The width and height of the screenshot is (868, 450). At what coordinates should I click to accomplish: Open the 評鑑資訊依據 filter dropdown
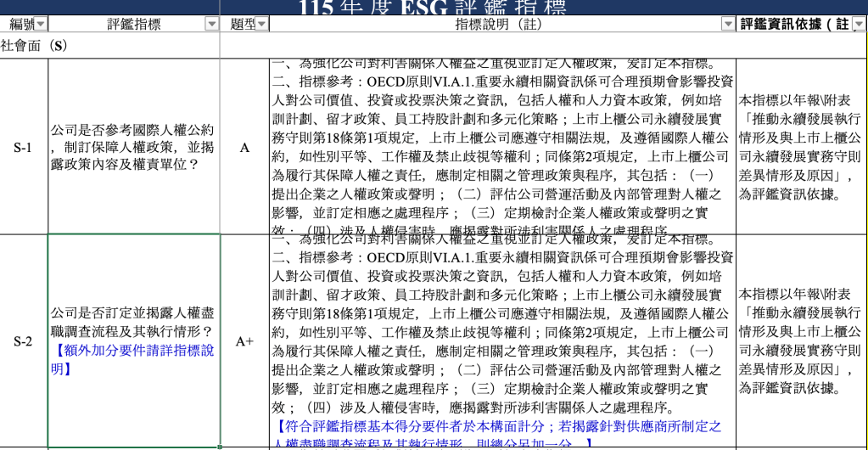pos(859,25)
